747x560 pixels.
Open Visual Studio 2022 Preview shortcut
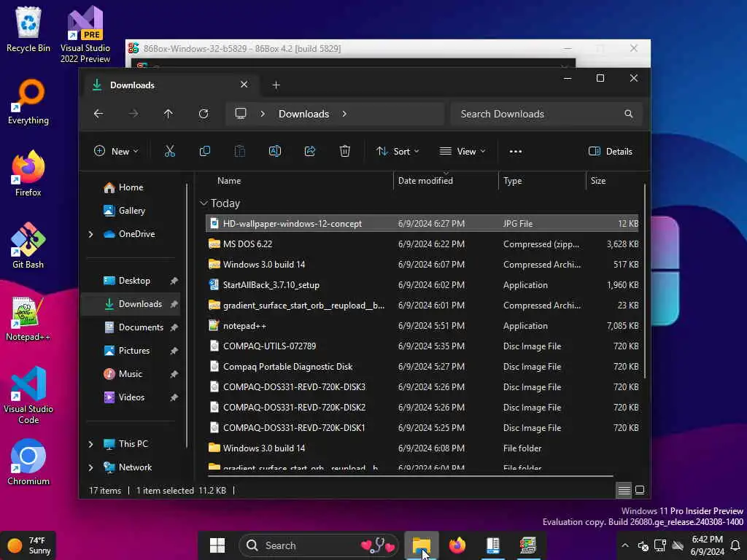(85, 34)
